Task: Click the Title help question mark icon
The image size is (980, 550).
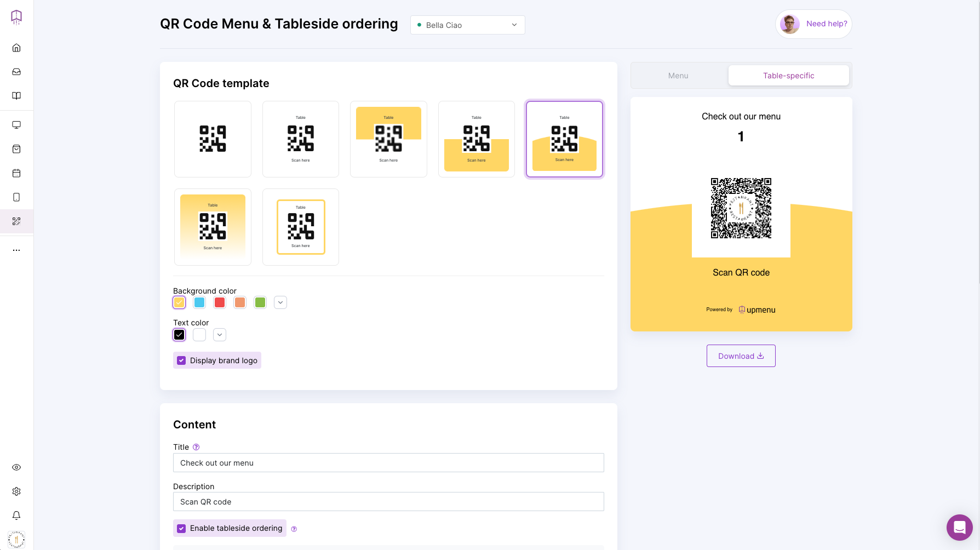Action: pos(196,447)
